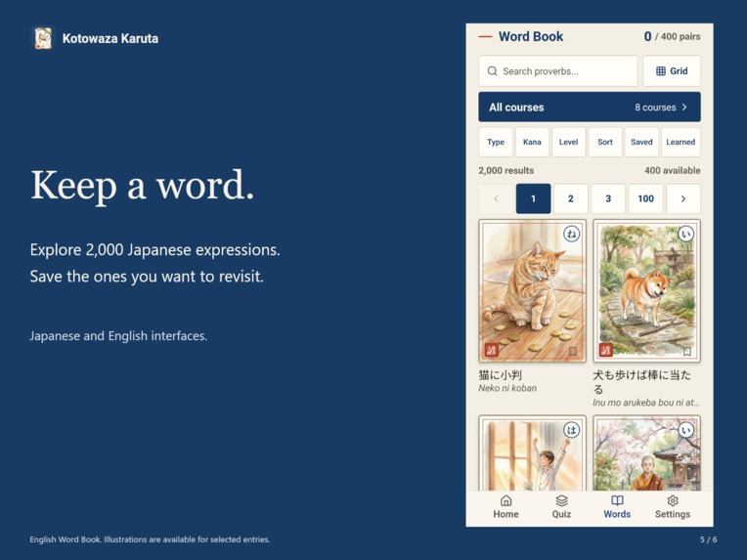Open the stretching boy card illustration
747x560 pixels.
(x=532, y=452)
